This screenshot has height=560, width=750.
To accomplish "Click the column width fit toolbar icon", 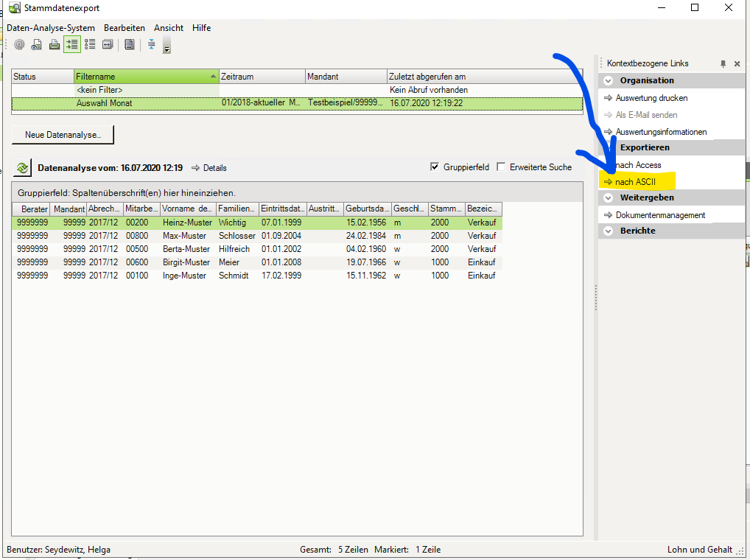I will point(108,44).
